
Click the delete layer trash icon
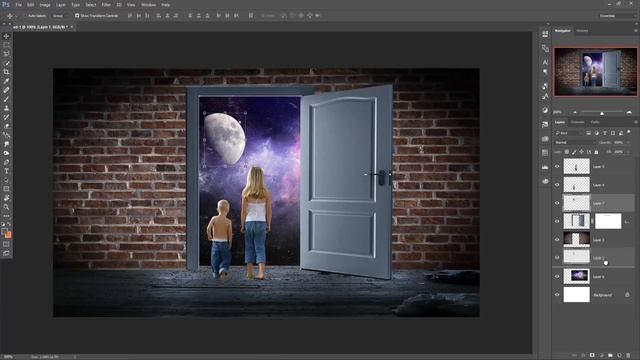point(628,356)
